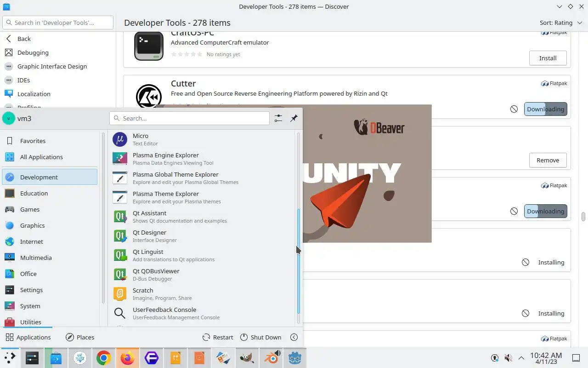Select the Settings category
The height and width of the screenshot is (368, 588).
[x=50, y=290]
